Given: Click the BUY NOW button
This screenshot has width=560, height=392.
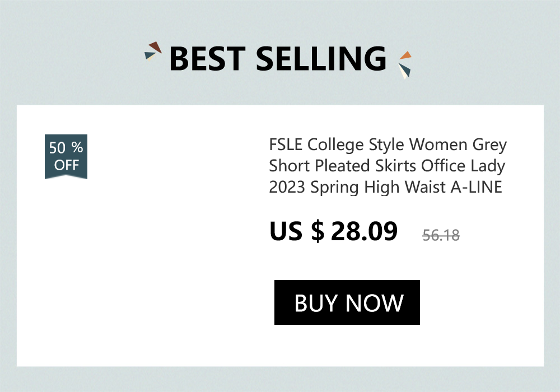Looking at the screenshot, I should pos(347,302).
